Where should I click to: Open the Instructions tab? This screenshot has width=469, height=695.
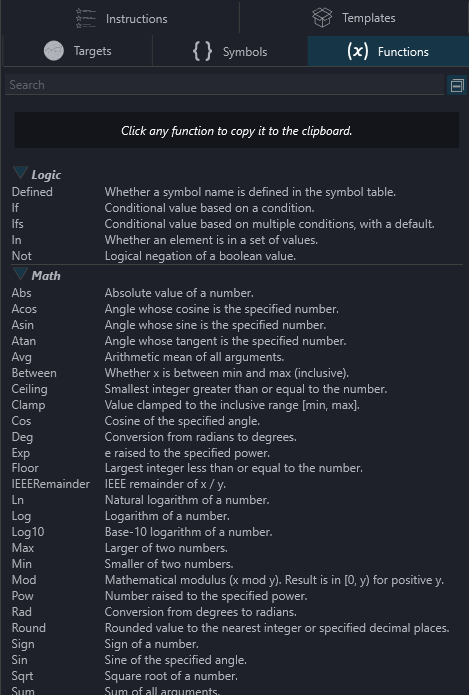[121, 18]
